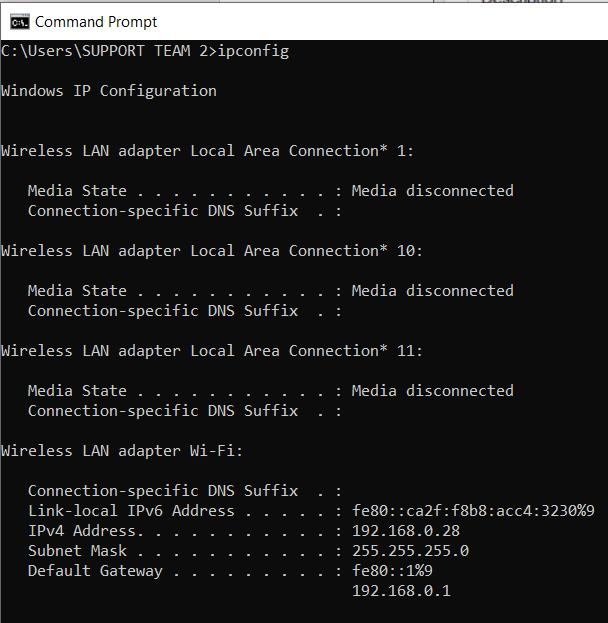Click the default gateway value fe80::1%9

click(392, 570)
